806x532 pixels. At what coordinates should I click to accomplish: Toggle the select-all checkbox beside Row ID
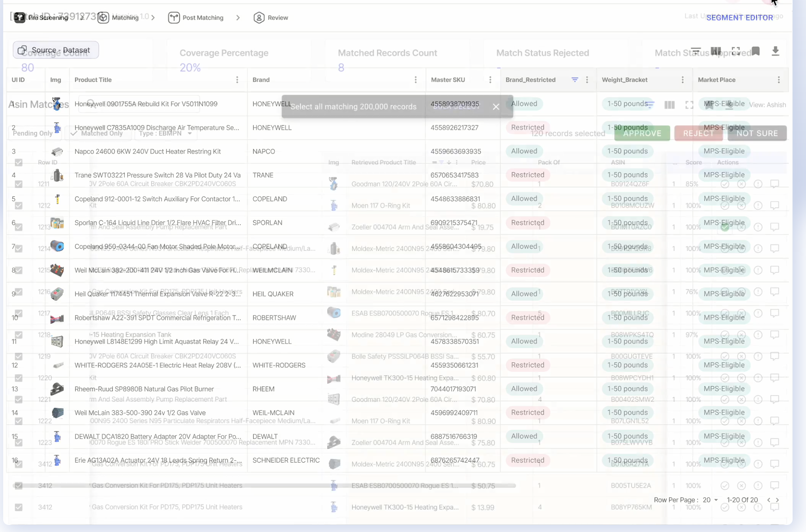pyautogui.click(x=19, y=163)
